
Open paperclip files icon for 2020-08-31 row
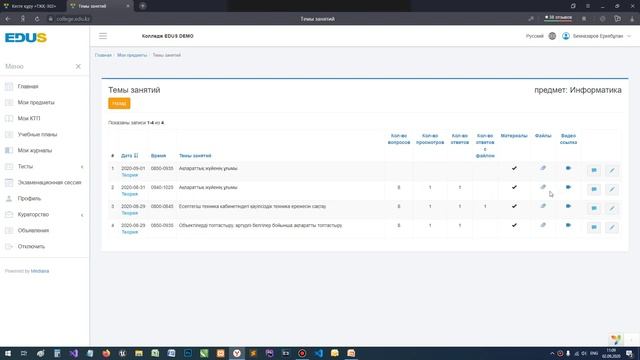543,187
